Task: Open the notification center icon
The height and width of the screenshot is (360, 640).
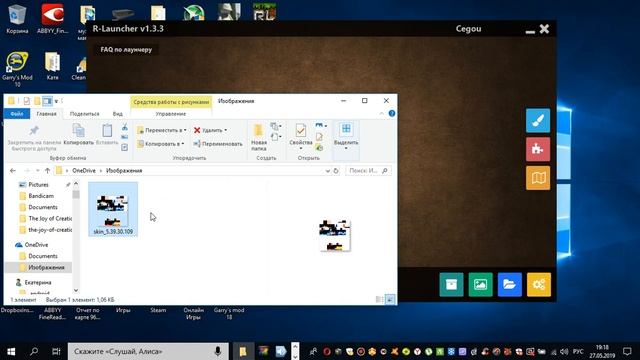Action: (627, 351)
